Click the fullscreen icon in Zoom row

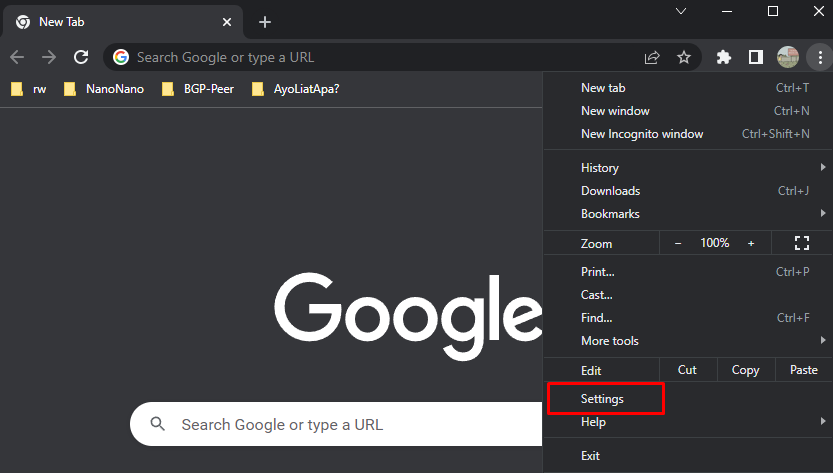(x=802, y=243)
